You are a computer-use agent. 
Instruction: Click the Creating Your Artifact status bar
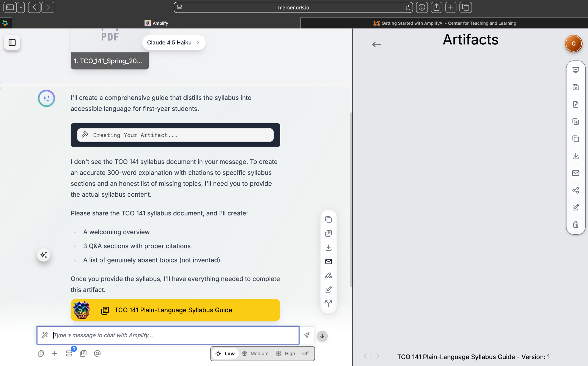click(175, 135)
